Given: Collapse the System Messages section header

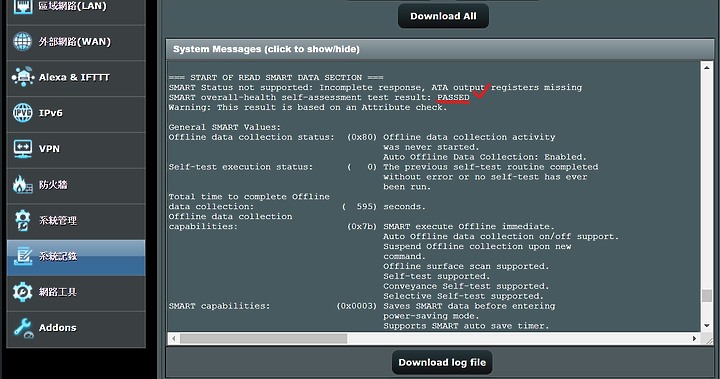Looking at the screenshot, I should coord(440,49).
